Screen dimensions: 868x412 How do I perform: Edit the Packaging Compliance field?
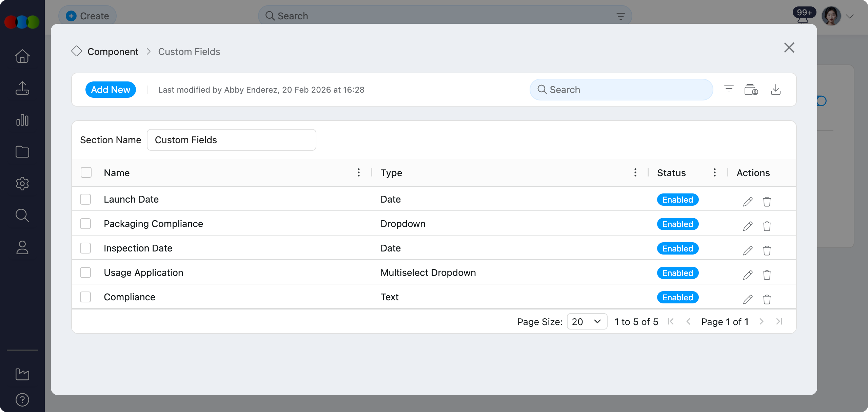click(747, 225)
